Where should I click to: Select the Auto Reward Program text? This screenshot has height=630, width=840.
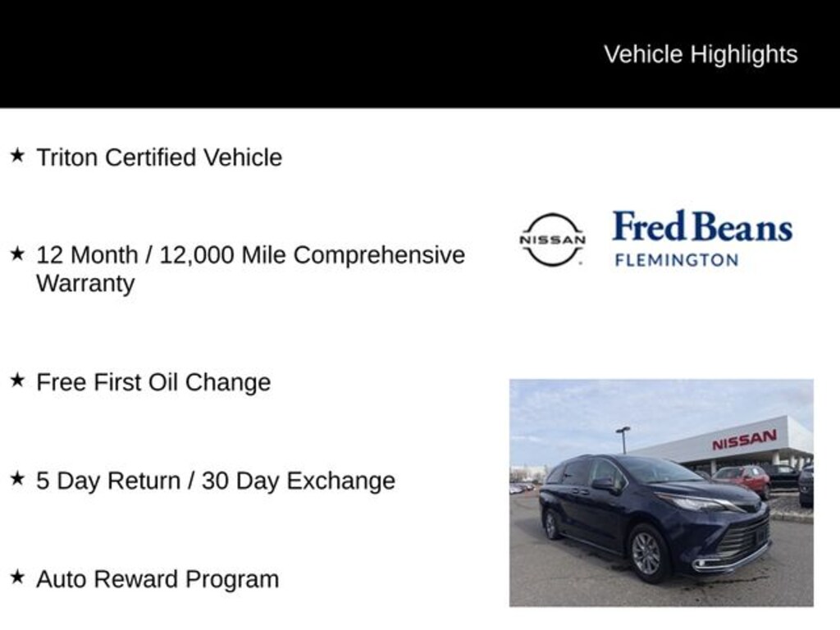tap(157, 579)
